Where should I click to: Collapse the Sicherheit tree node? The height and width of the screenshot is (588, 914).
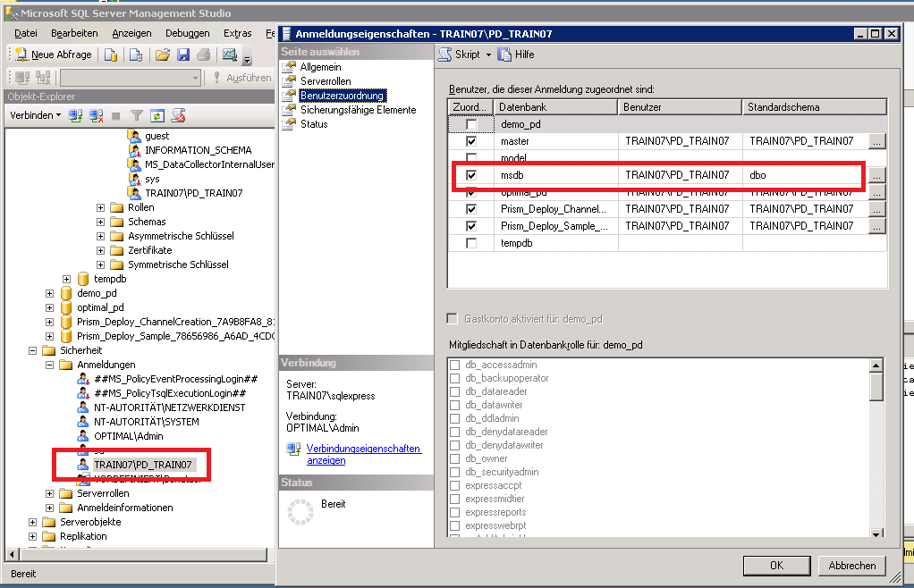tap(33, 350)
